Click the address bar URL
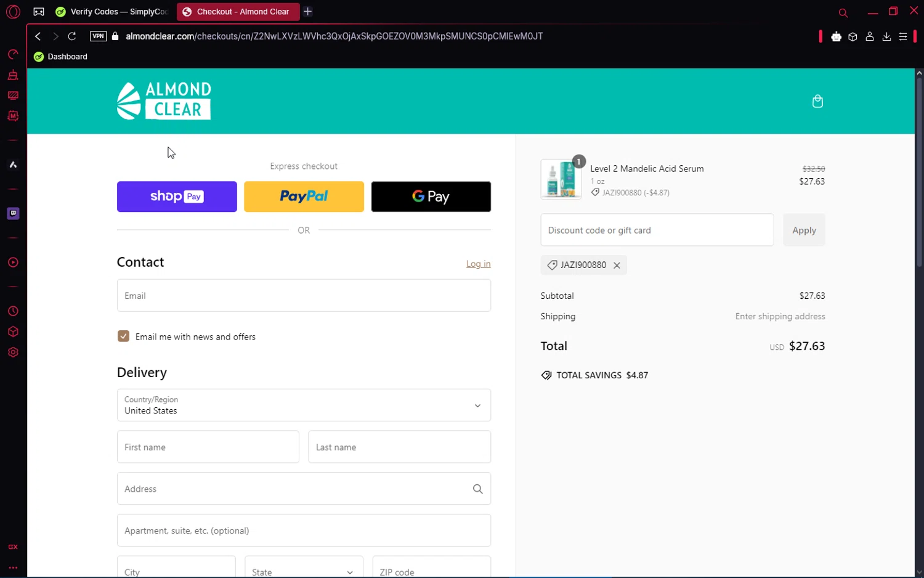The width and height of the screenshot is (924, 578). pyautogui.click(x=334, y=36)
